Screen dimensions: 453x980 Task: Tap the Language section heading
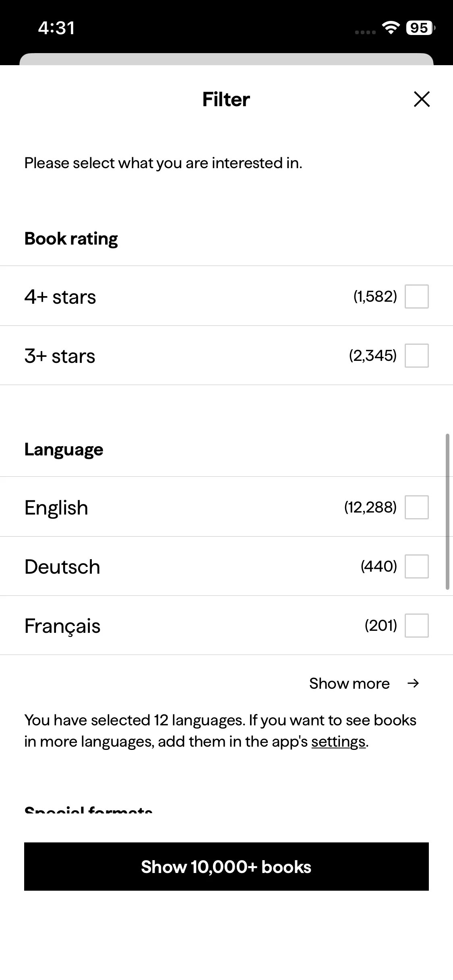click(64, 449)
